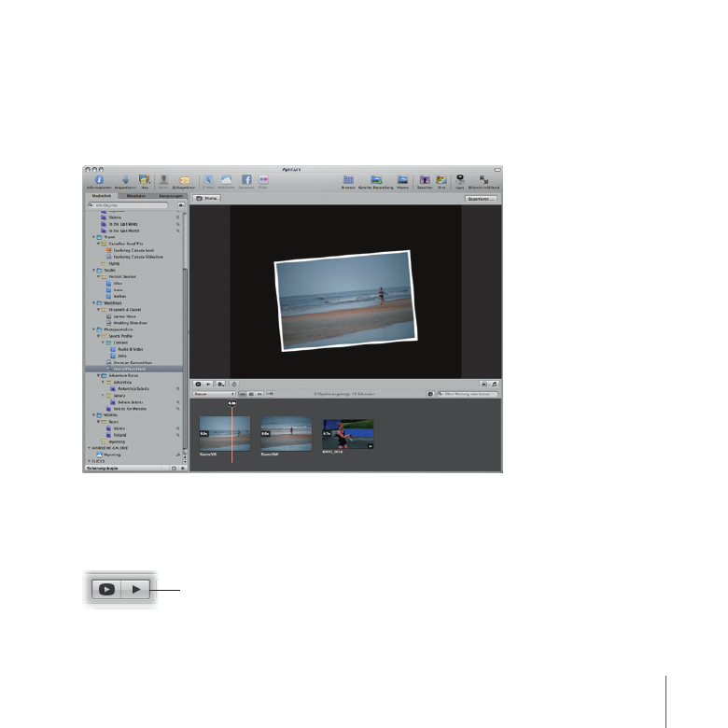Click the Sicherungskopie vault button

coord(103,469)
